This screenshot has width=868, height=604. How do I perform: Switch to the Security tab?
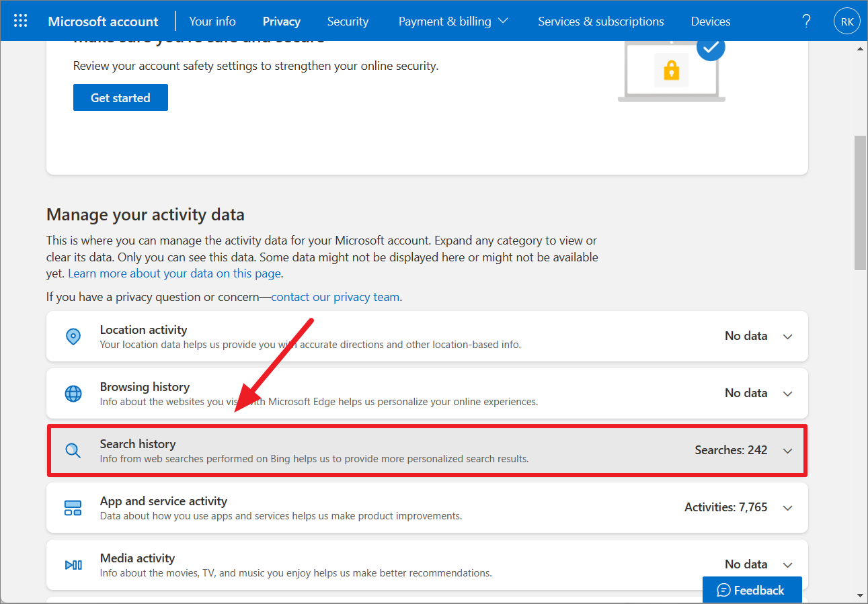(x=348, y=21)
